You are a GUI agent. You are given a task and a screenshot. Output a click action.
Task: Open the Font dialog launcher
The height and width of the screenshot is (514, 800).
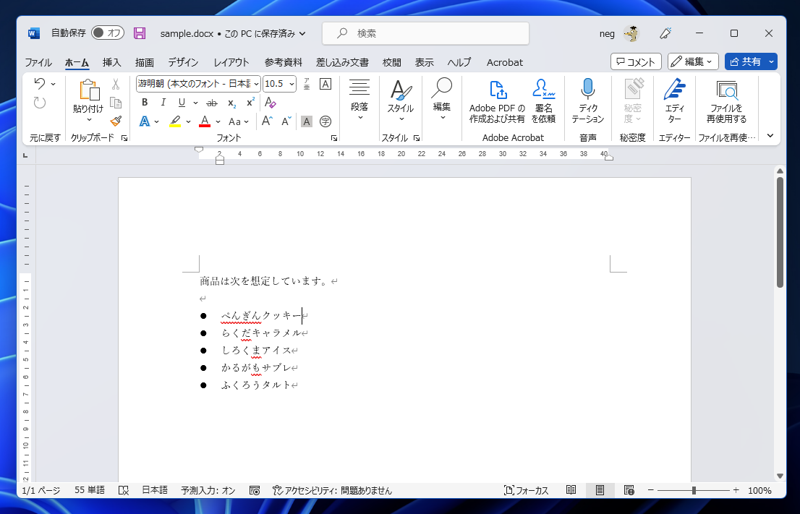point(334,138)
